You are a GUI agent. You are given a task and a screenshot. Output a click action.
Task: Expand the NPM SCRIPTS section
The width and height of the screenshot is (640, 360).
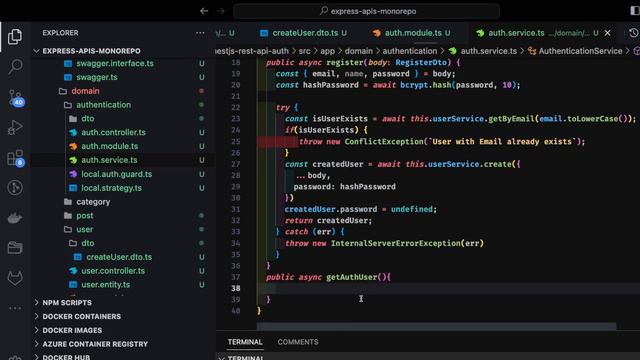[x=67, y=303]
